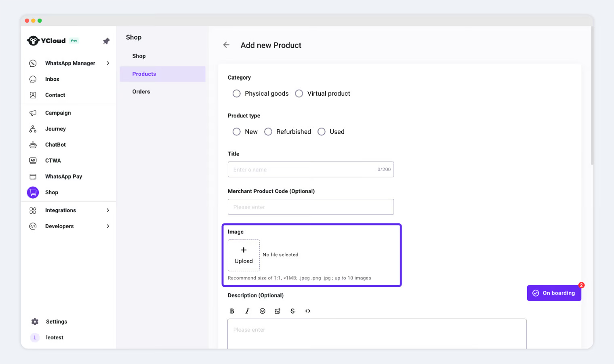Expand the Integrations menu chevron
Screen dimensions: 614x364
pyautogui.click(x=108, y=210)
